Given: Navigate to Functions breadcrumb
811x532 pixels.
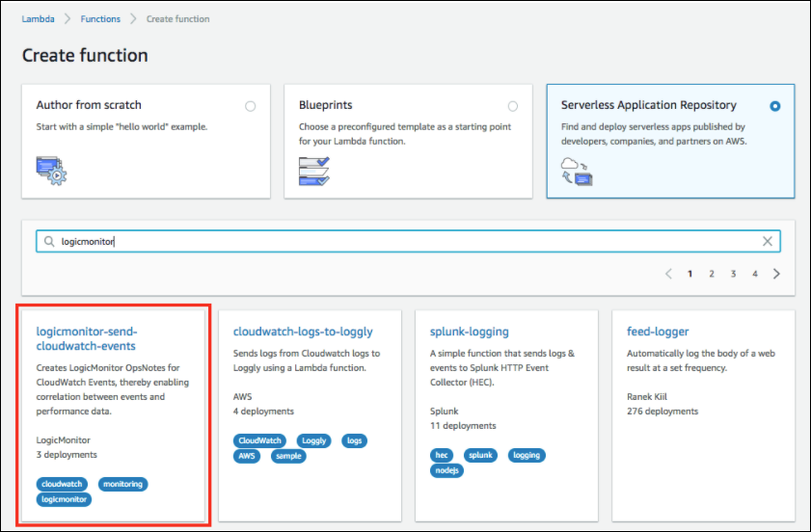Looking at the screenshot, I should coord(100,18).
